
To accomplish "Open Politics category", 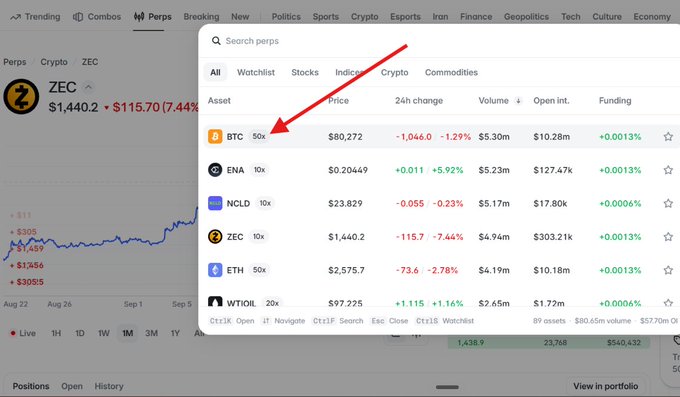I will click(286, 17).
